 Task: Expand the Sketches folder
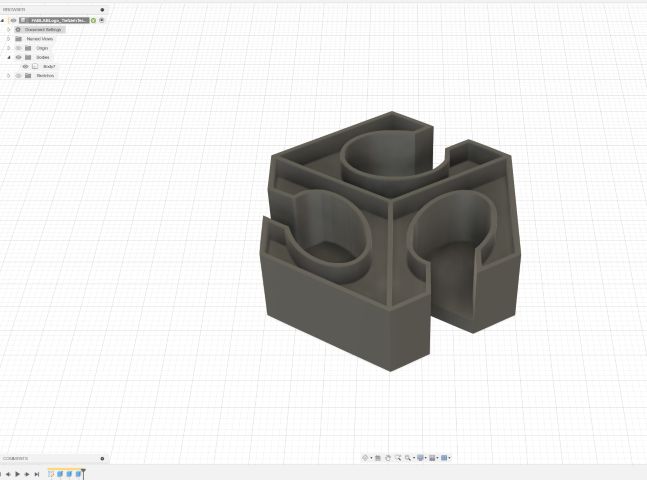(x=8, y=76)
